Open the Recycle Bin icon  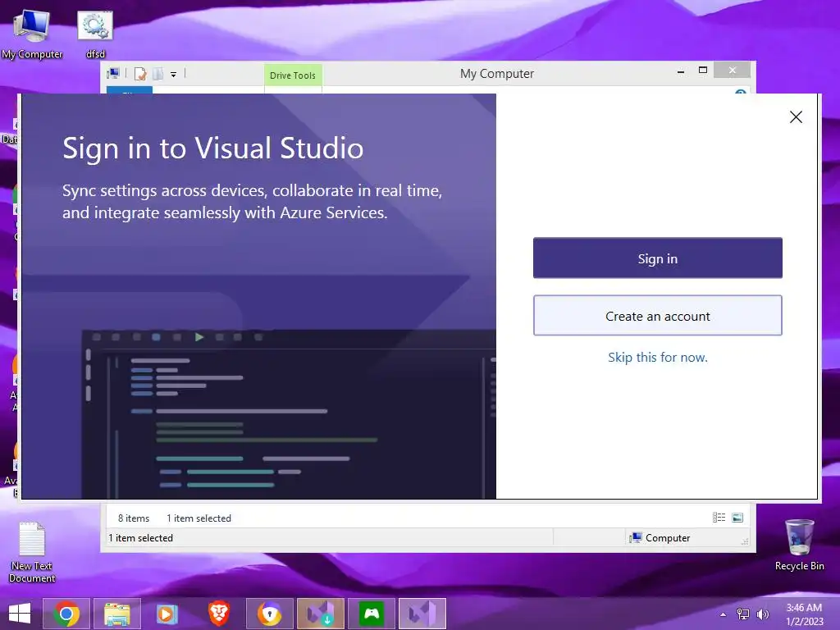[x=799, y=545]
